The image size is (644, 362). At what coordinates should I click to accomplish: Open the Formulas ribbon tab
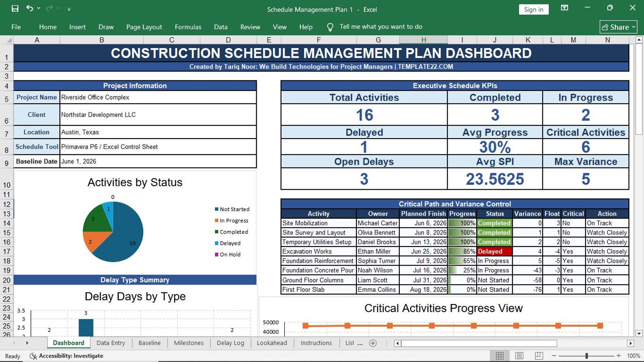(x=188, y=27)
